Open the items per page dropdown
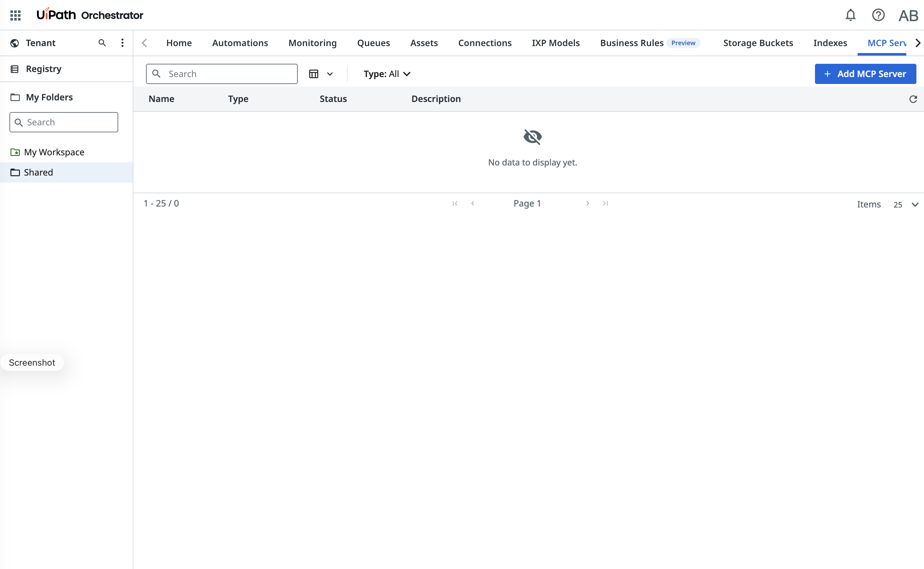Image resolution: width=924 pixels, height=569 pixels. tap(906, 204)
